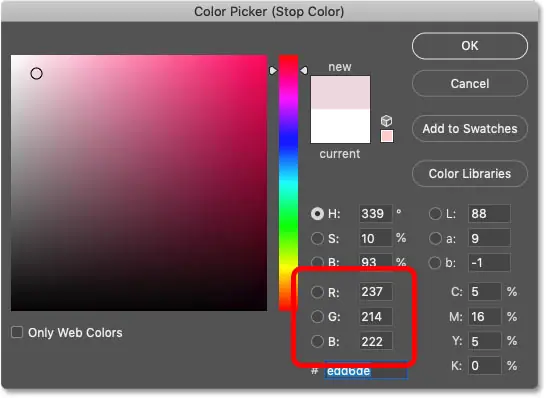
Task: Click the S field showing 10
Action: click(375, 239)
